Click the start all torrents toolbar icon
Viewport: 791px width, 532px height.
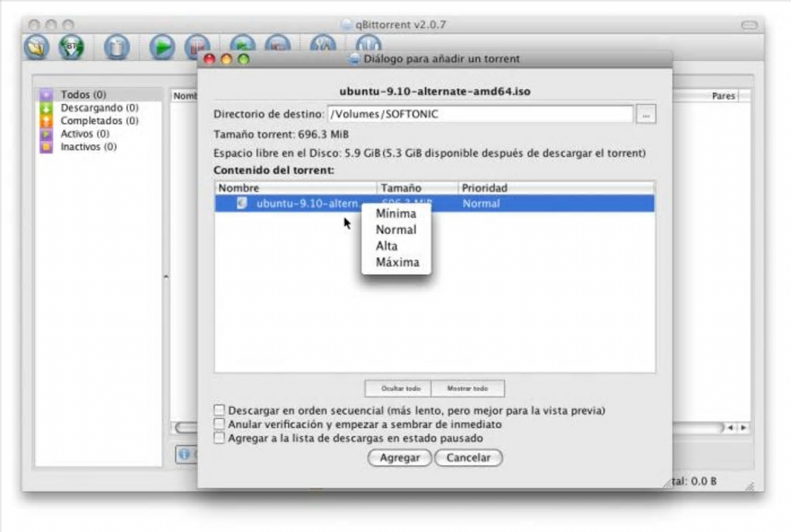point(243,43)
